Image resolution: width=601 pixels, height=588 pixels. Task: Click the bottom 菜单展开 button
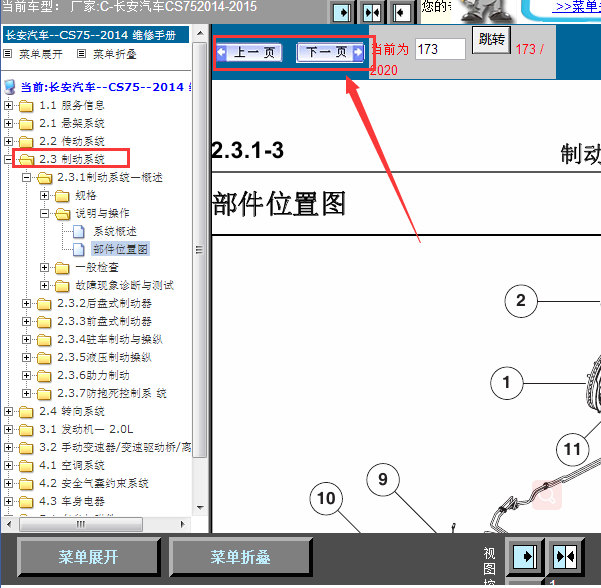pos(89,557)
